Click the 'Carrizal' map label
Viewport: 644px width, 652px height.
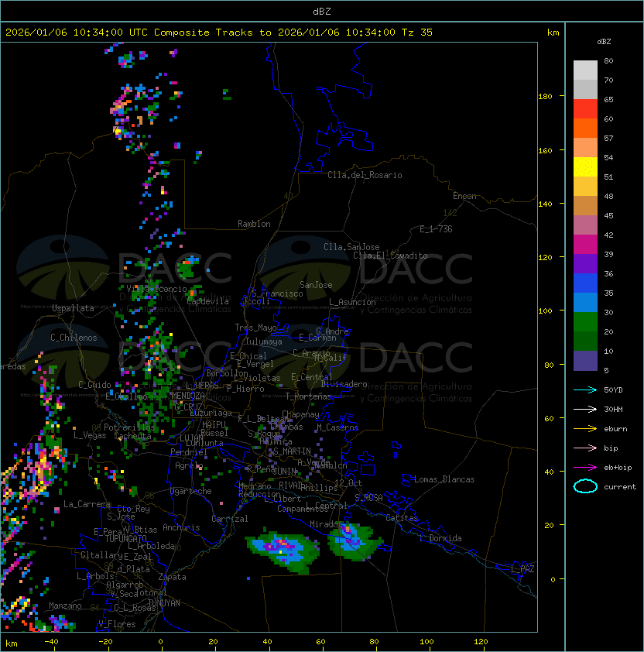coord(230,519)
